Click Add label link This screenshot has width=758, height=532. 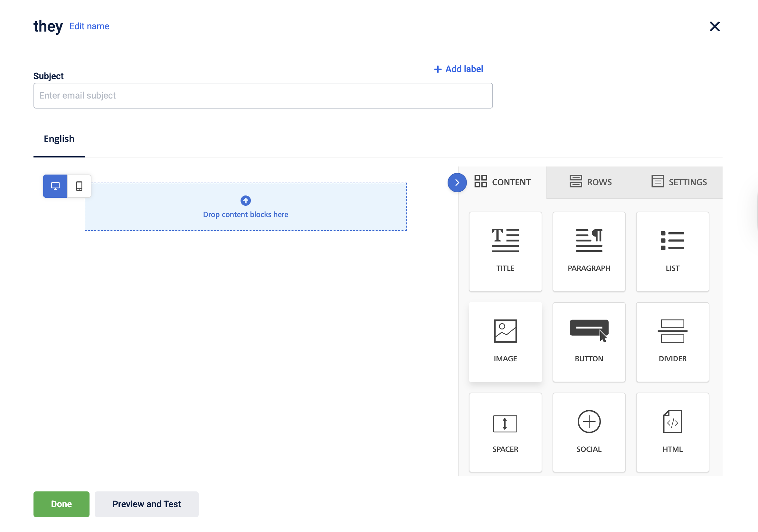pos(458,69)
